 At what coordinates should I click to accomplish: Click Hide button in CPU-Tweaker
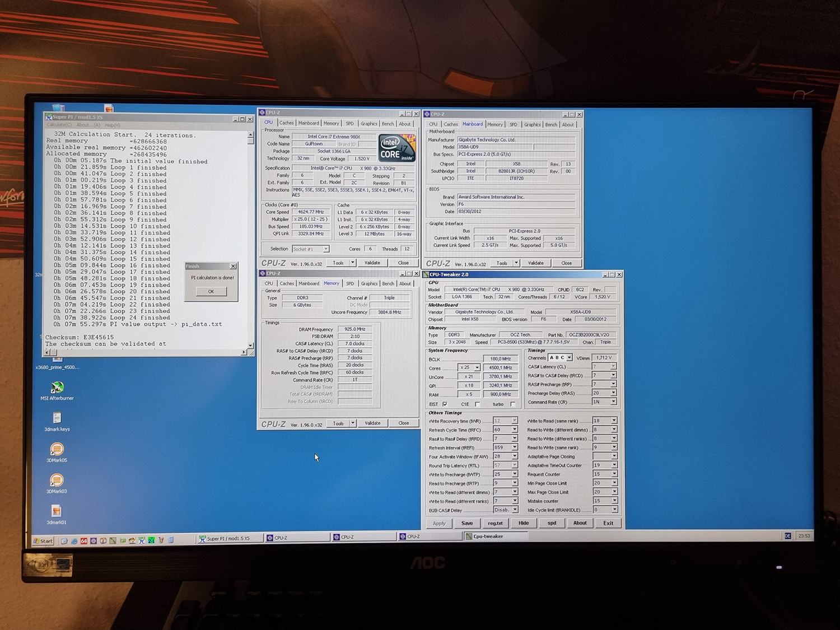click(524, 523)
